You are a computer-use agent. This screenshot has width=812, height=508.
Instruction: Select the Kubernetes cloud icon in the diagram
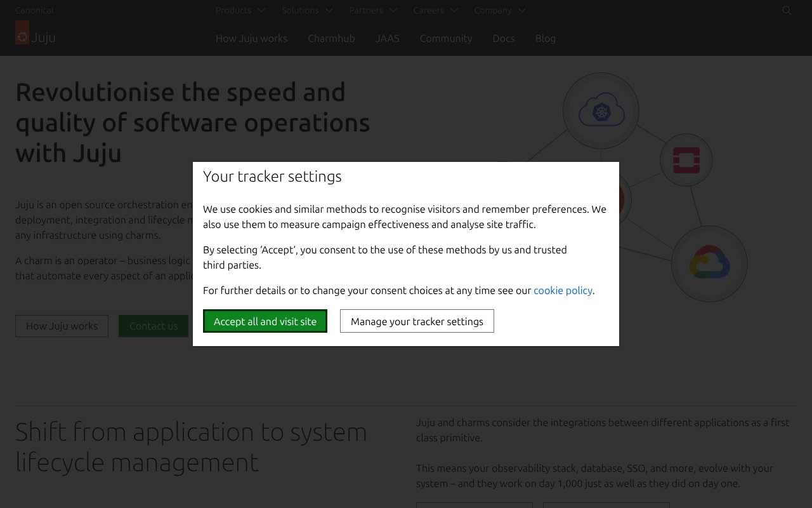tap(600, 110)
